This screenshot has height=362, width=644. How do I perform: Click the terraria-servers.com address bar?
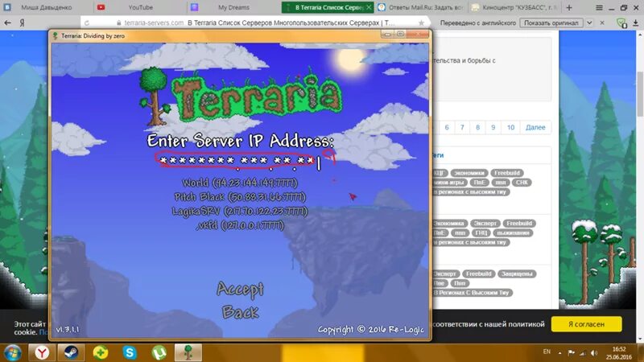tap(254, 23)
